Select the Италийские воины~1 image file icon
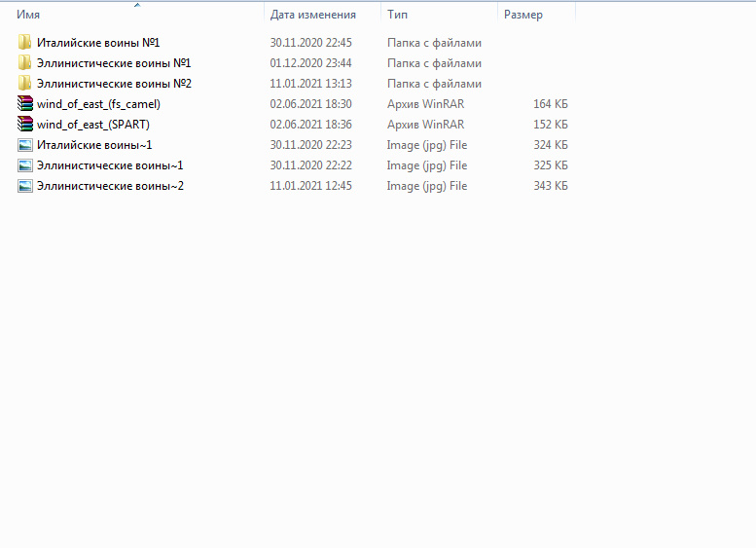Screen dimensions: 756x548 25,145
